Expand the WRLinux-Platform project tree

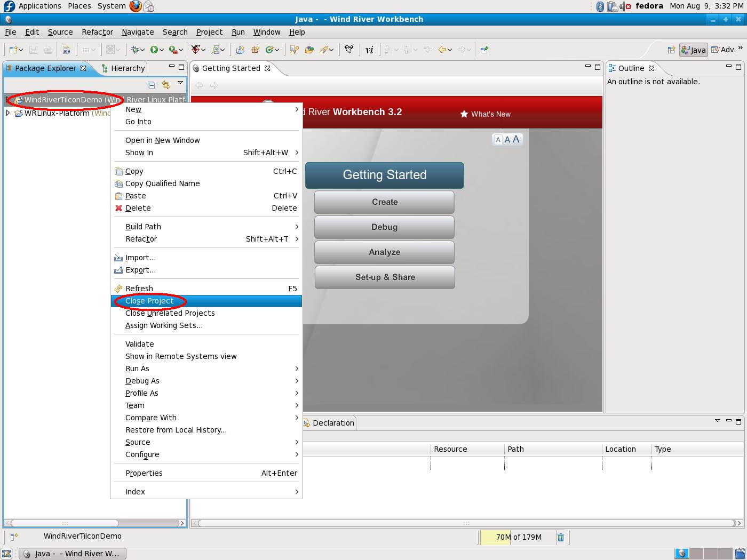[x=7, y=113]
